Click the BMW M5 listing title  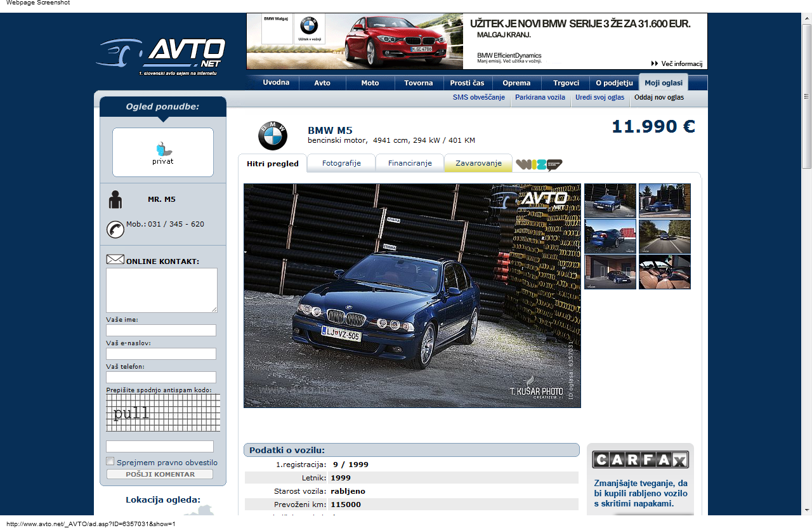pos(330,131)
